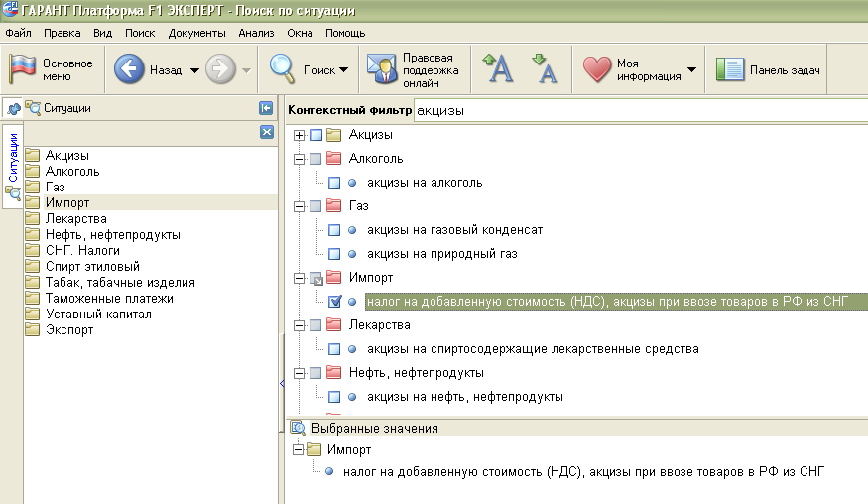Collapse Нефть, нефтепродукты tree node
The image size is (868, 504).
pos(299,373)
